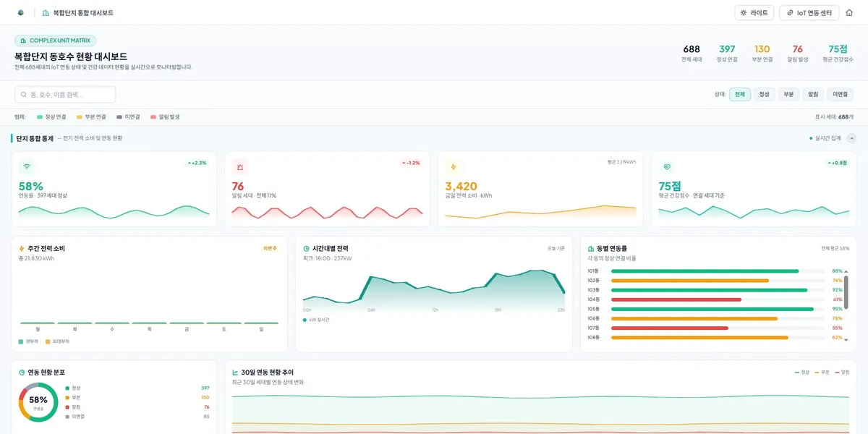This screenshot has height=434, width=868.
Task: Click the Wi-Fi icon on the 58% card
Action: pyautogui.click(x=27, y=167)
